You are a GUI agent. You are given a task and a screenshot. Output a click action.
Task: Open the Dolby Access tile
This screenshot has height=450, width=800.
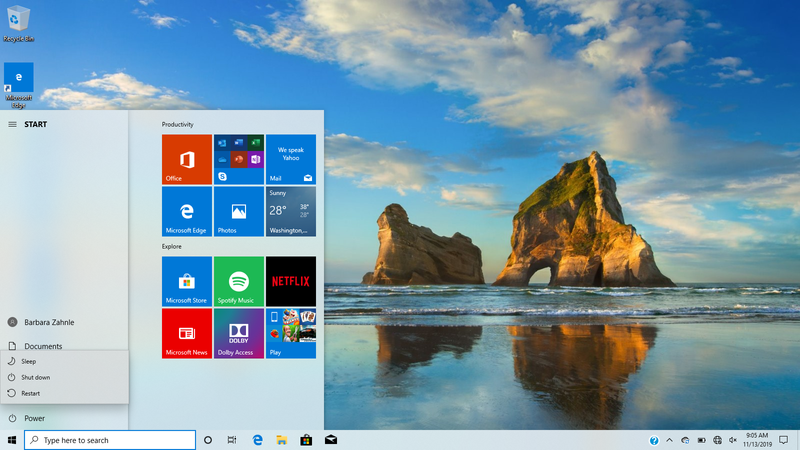pos(239,333)
